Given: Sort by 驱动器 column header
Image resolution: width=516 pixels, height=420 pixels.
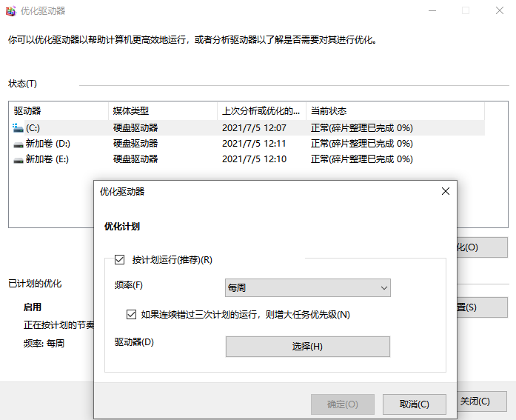Looking at the screenshot, I should coord(59,111).
